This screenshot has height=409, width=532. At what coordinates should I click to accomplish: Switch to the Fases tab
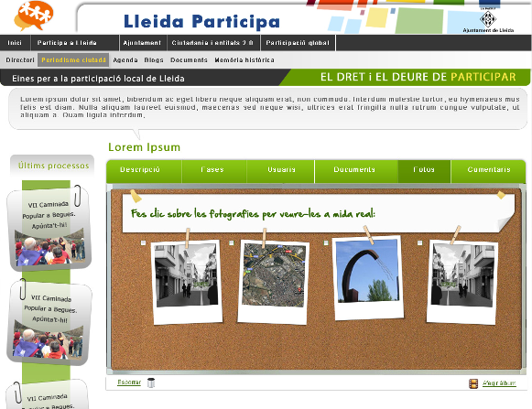coord(214,171)
